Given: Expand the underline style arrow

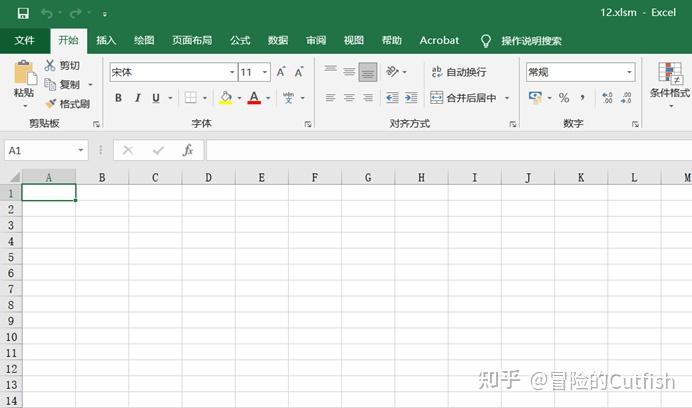Looking at the screenshot, I should tap(170, 98).
